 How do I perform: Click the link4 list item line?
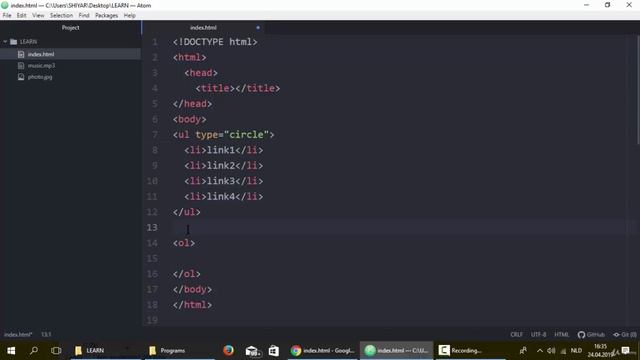223,197
